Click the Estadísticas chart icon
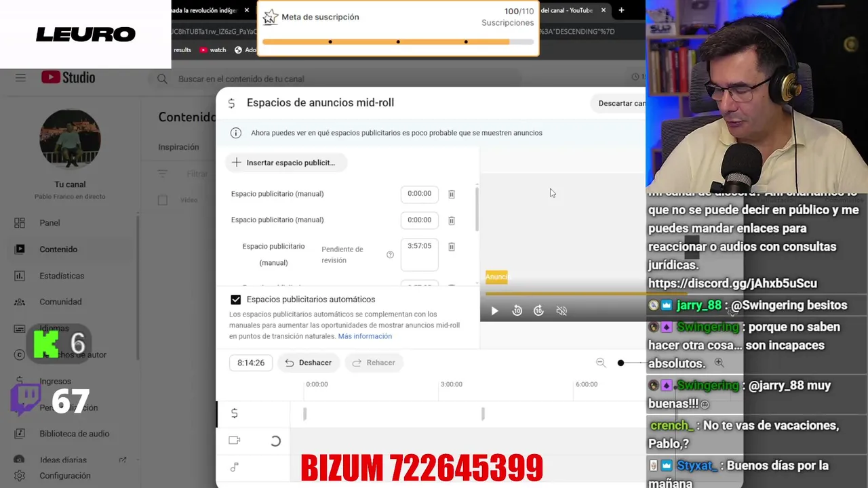868x488 pixels. click(20, 276)
